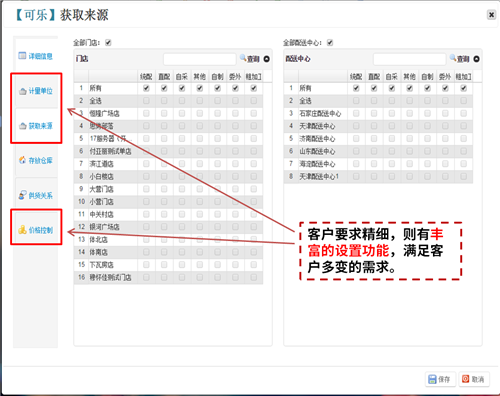This screenshot has width=500, height=396.
Task: Click the 统配 column header in 门店 panel
Action: click(x=146, y=77)
